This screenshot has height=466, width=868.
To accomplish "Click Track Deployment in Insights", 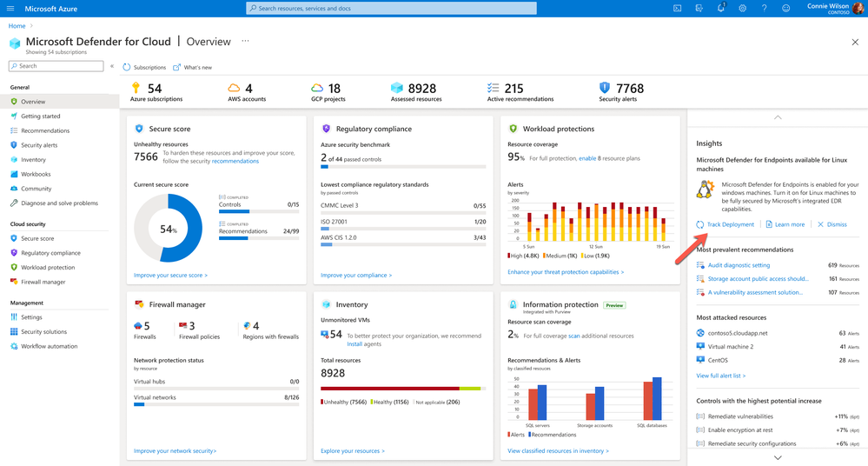I will (726, 224).
